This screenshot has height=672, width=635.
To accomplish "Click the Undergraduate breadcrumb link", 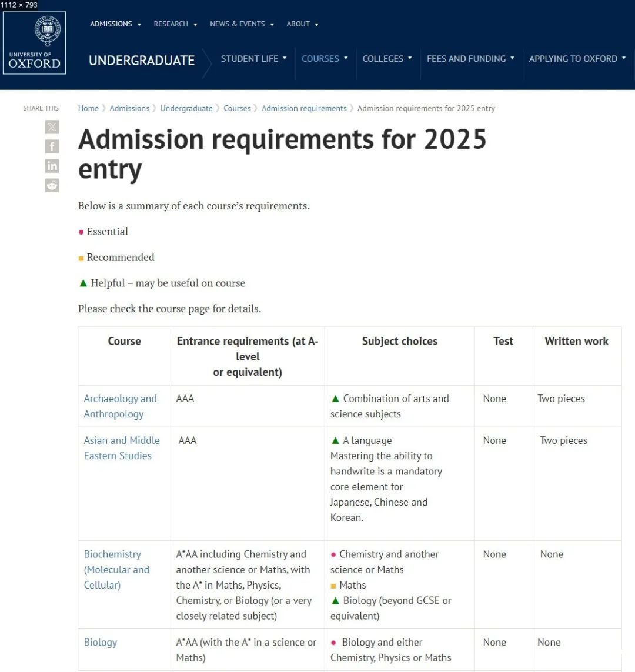I will point(186,108).
